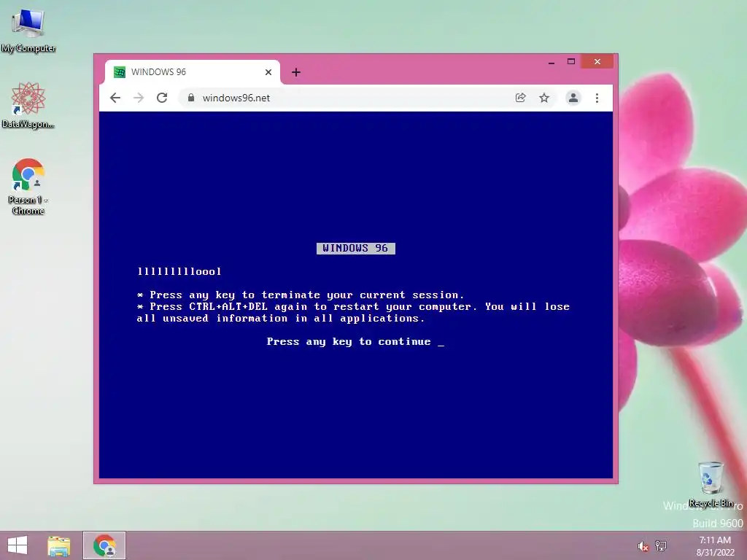The image size is (747, 560).
Task: Click the WINDOWS 96 tab favicon
Action: [120, 72]
